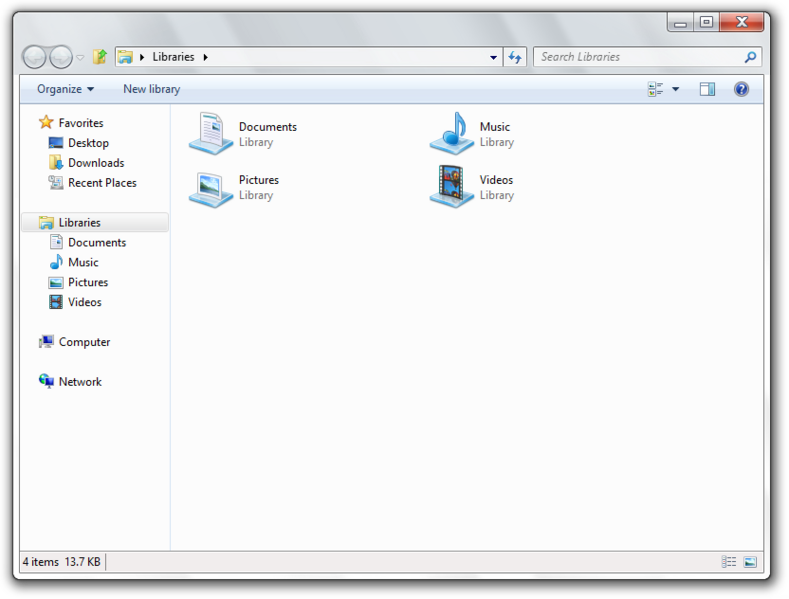Click the search magnifier icon
The height and width of the screenshot is (599, 789).
750,57
